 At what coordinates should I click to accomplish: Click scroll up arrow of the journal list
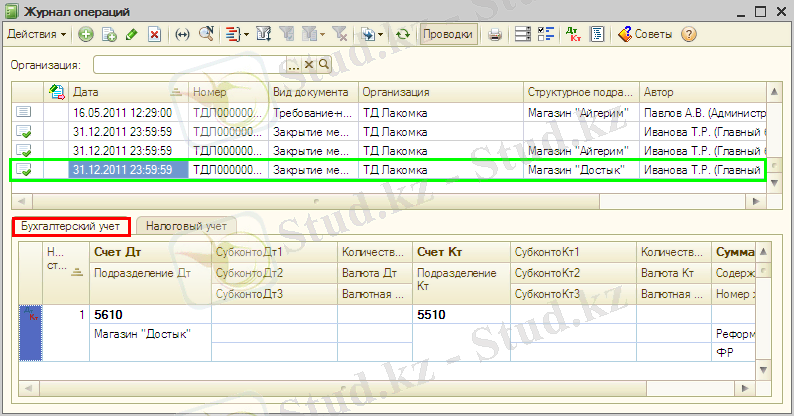click(774, 92)
